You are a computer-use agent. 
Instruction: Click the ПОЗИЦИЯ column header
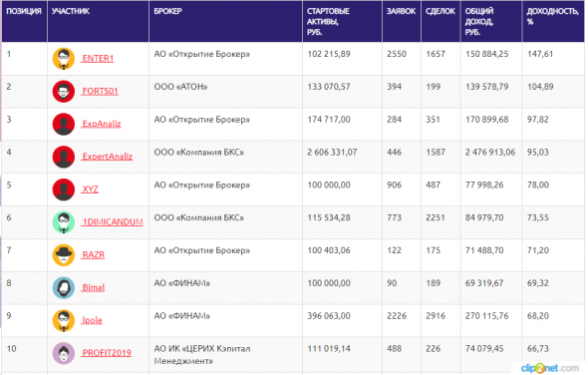click(x=24, y=11)
